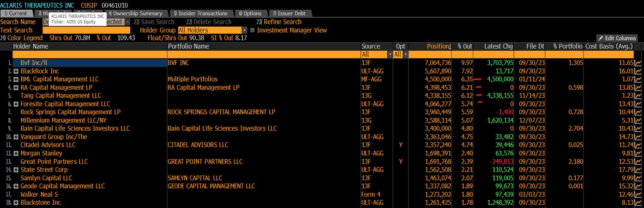Open the chart icon for Walker Neal S row
644x208 pixels.
(x=638, y=195)
